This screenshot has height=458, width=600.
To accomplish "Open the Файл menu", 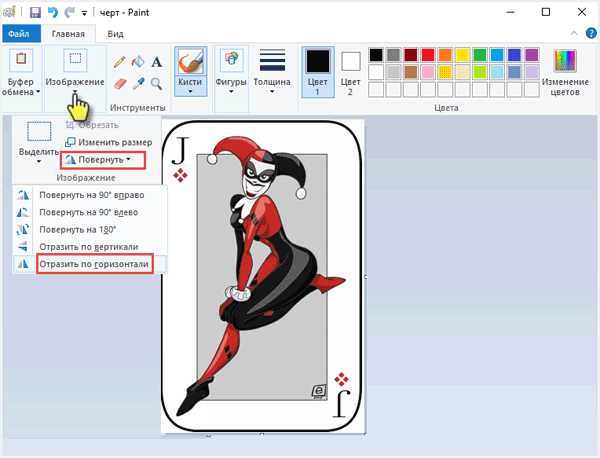I will [x=19, y=34].
